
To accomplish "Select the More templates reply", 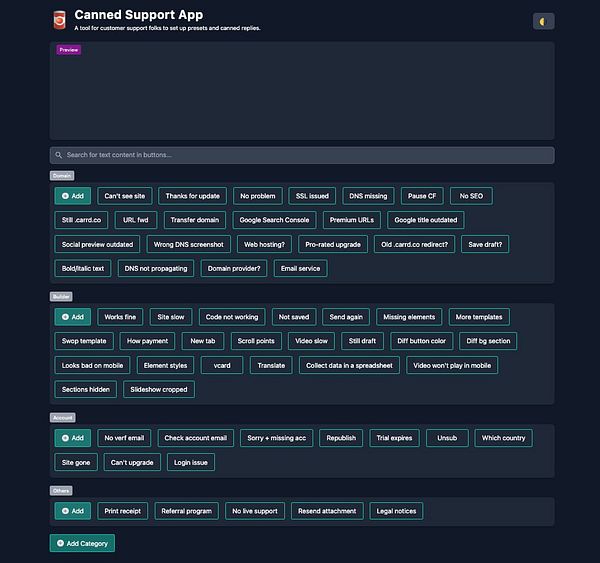I will coord(479,317).
